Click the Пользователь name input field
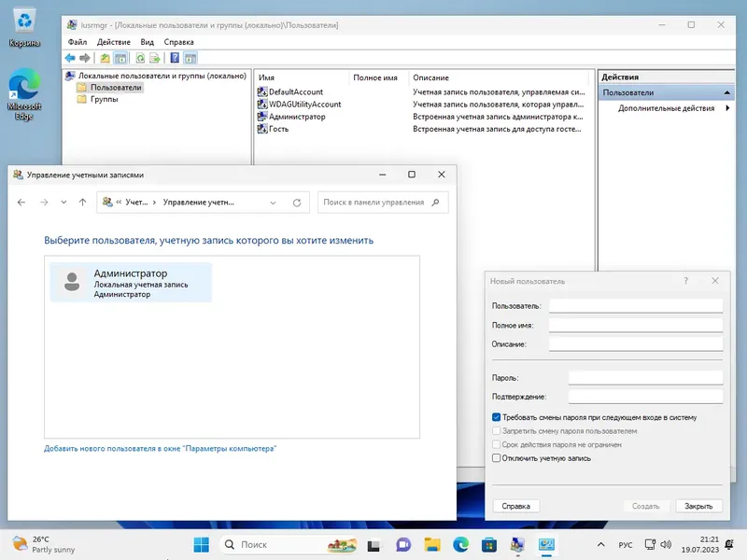Screen dimensions: 747x560 tap(636, 306)
